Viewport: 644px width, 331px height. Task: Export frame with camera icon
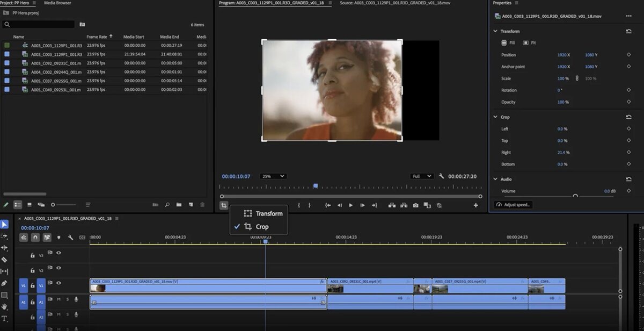click(x=415, y=205)
